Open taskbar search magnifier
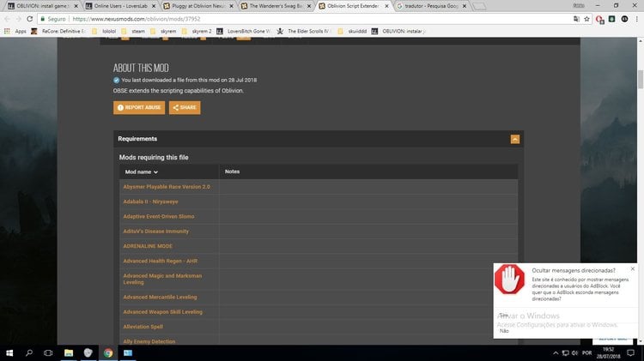 (28, 352)
